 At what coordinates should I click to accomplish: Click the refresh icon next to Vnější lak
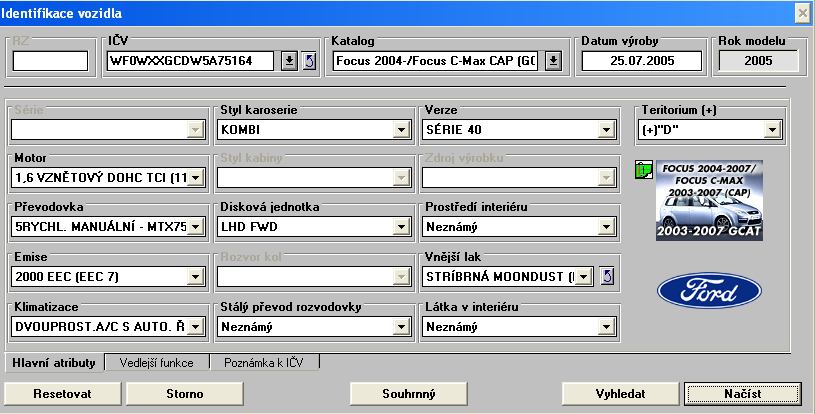click(607, 276)
